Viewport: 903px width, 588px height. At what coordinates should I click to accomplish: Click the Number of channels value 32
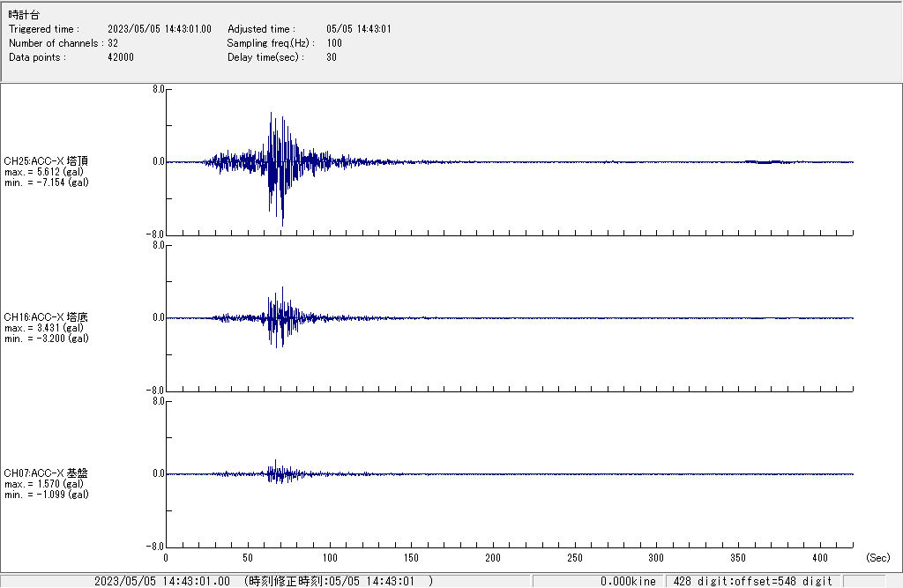113,43
